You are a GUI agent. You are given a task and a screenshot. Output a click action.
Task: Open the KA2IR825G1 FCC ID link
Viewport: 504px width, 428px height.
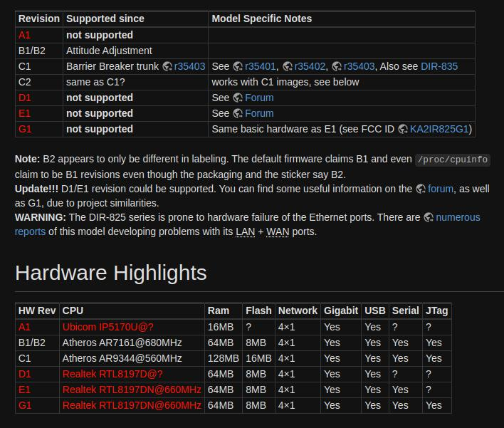pyautogui.click(x=439, y=130)
